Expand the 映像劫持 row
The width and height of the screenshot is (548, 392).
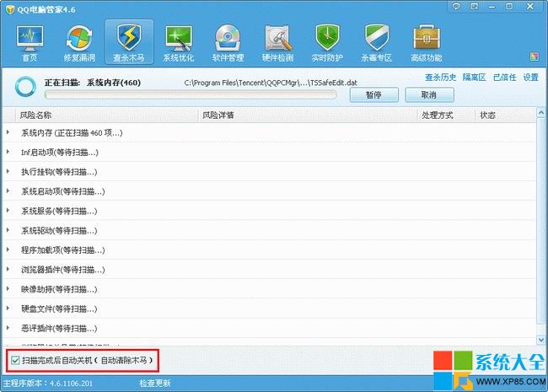point(8,289)
